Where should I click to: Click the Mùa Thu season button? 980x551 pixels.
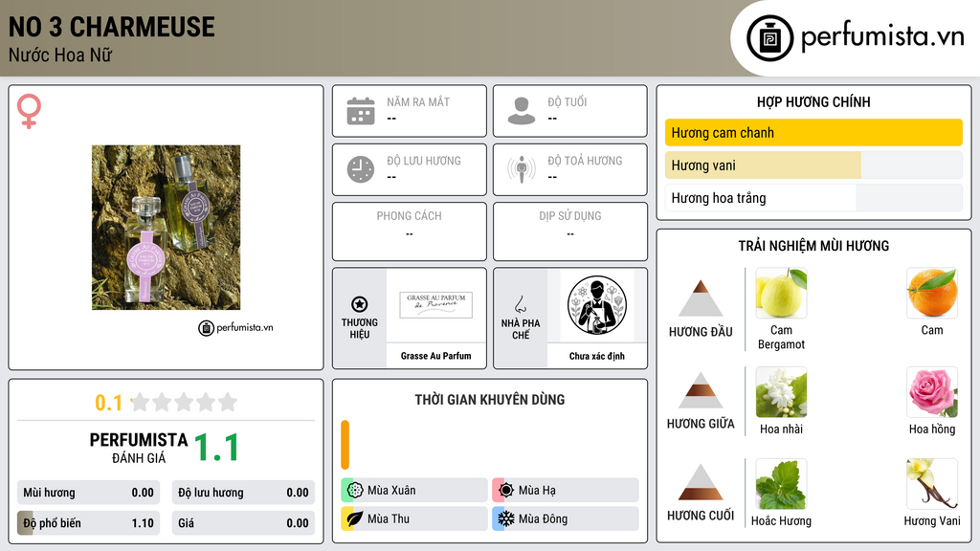pyautogui.click(x=414, y=518)
